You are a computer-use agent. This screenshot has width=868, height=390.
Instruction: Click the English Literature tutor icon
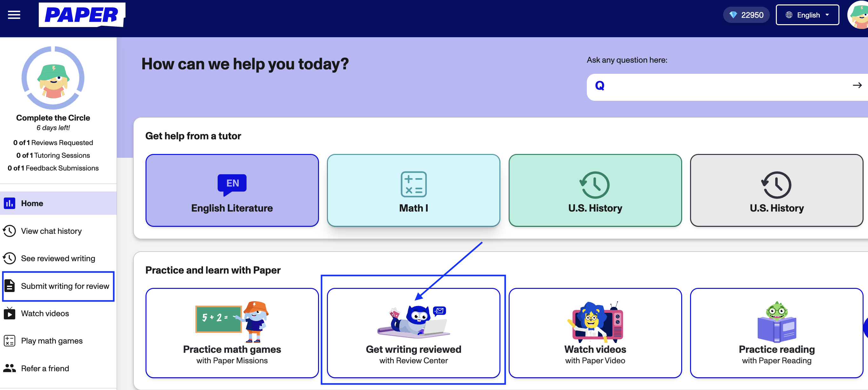[231, 182]
